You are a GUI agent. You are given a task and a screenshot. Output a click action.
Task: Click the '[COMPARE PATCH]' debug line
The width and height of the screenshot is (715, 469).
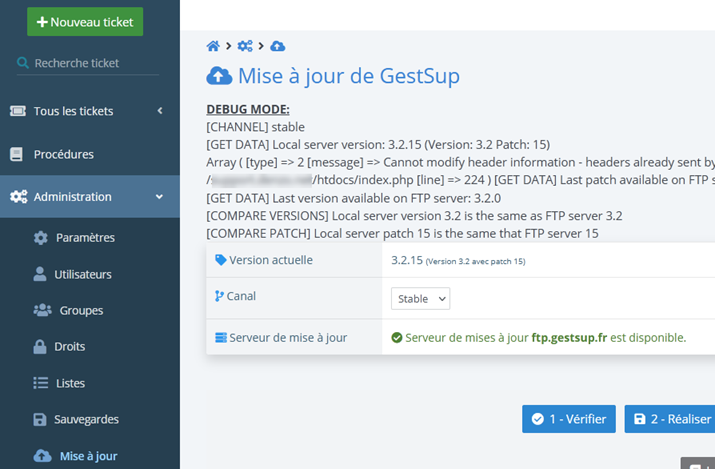coord(402,233)
